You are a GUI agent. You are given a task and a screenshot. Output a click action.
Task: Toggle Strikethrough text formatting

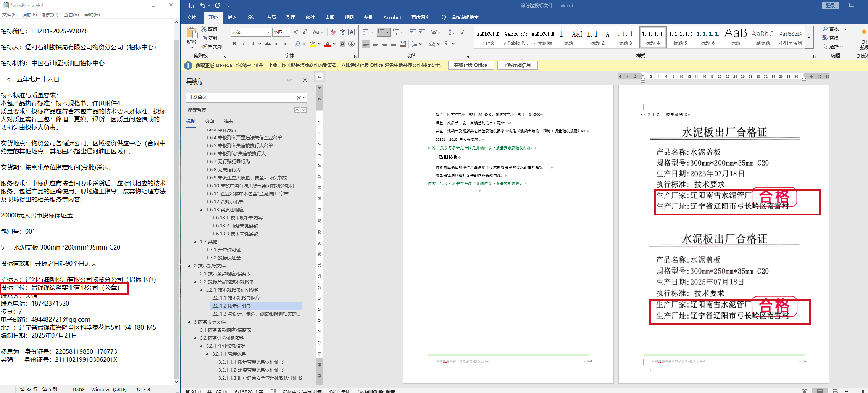[268, 44]
